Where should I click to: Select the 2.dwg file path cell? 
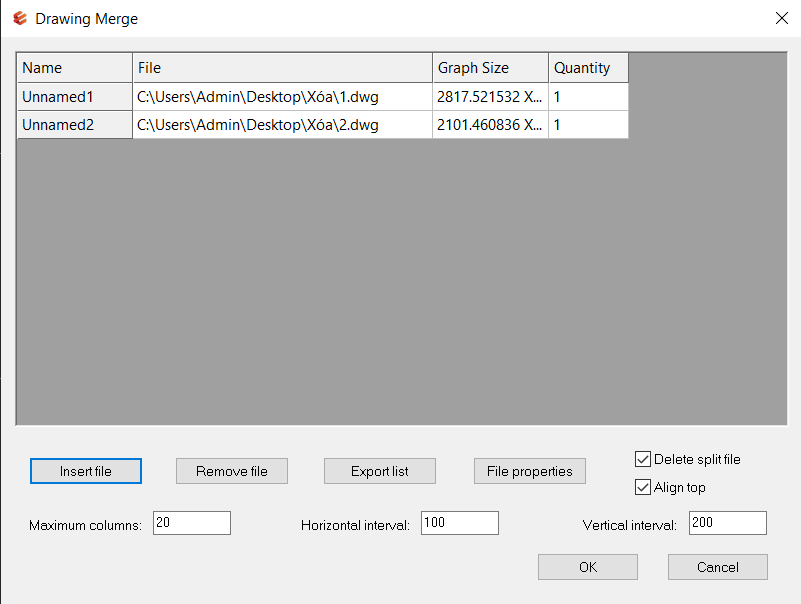click(282, 125)
